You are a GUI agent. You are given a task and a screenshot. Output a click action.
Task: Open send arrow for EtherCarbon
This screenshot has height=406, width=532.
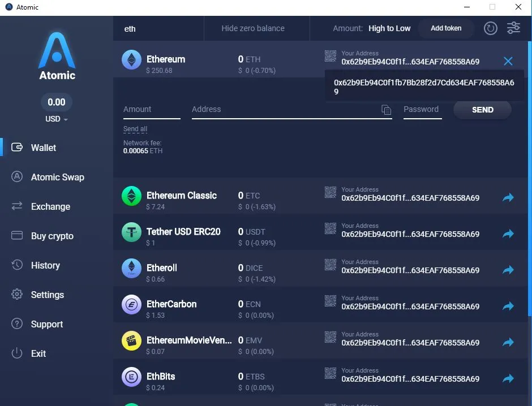pyautogui.click(x=508, y=306)
